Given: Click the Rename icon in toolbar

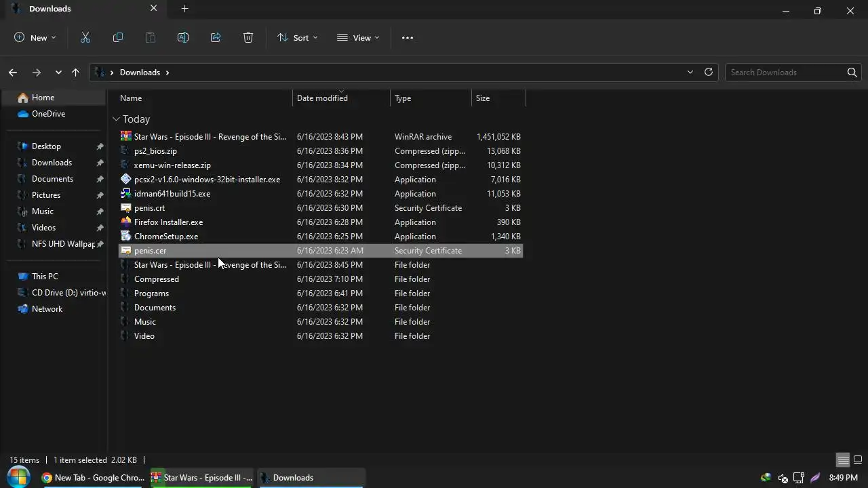Looking at the screenshot, I should pyautogui.click(x=183, y=38).
